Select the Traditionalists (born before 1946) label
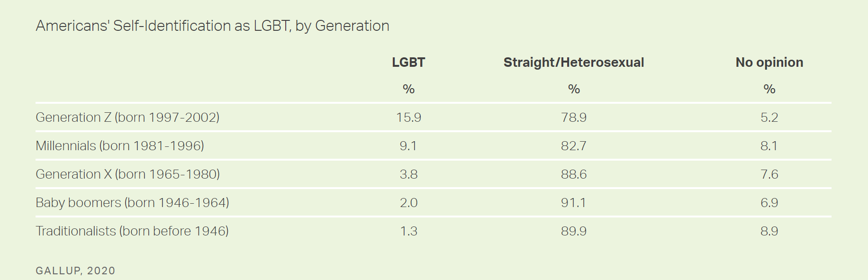The width and height of the screenshot is (868, 280). click(132, 231)
